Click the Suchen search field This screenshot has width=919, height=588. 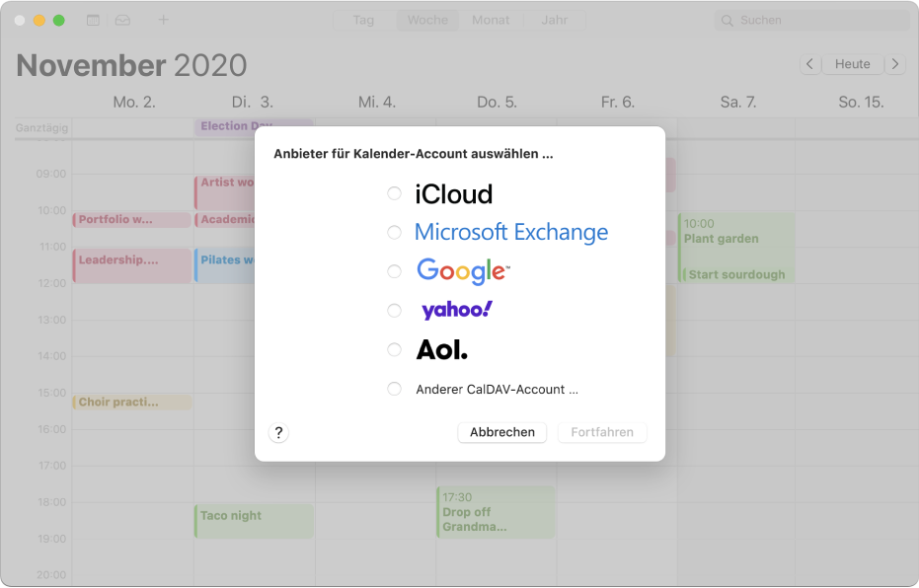pos(811,21)
